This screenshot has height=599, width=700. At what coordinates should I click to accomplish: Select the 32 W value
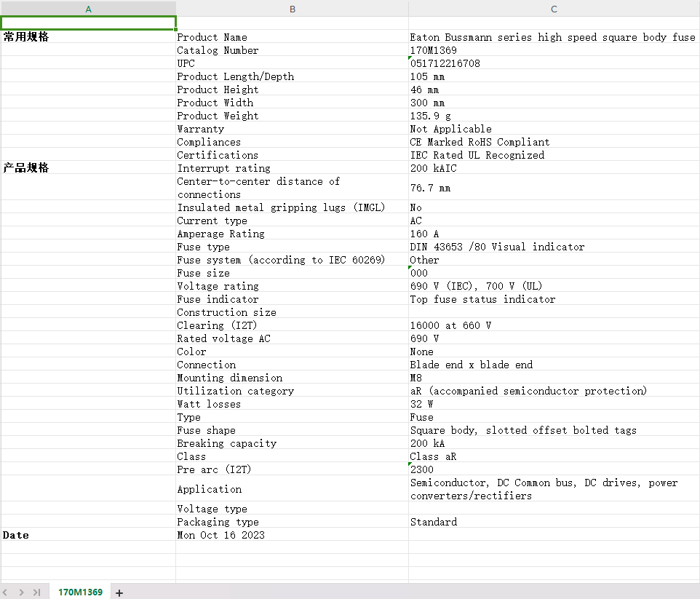pos(554,404)
